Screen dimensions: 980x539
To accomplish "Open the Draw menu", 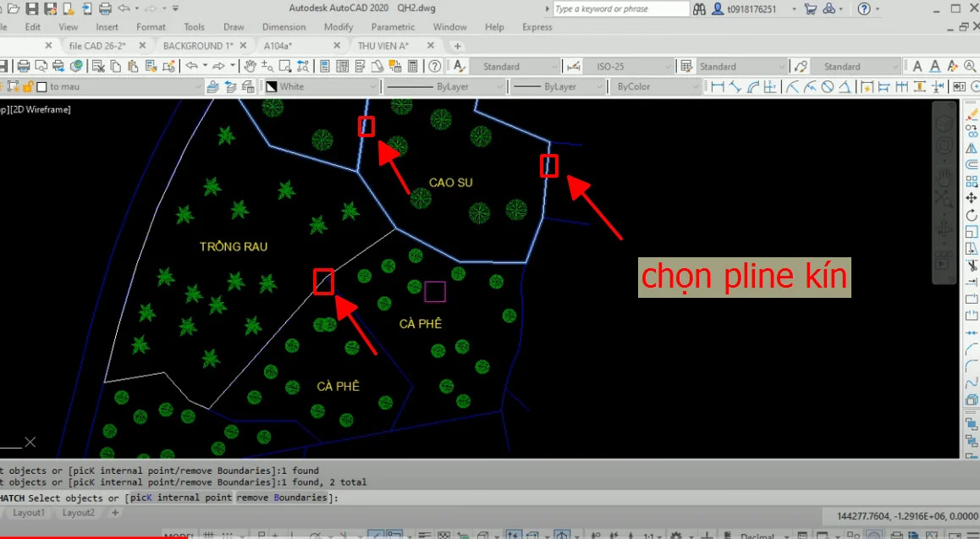I will pos(234,27).
